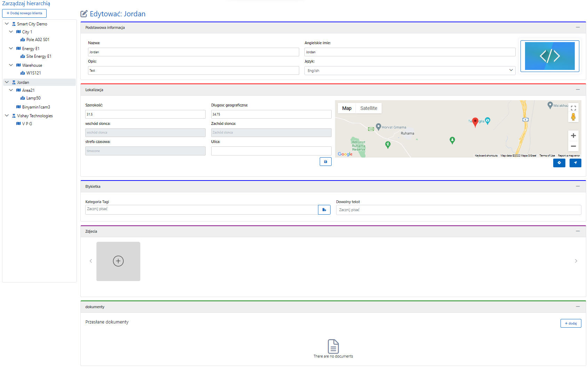
Task: Collapse the Smart City Demo tree node
Action: coord(7,24)
